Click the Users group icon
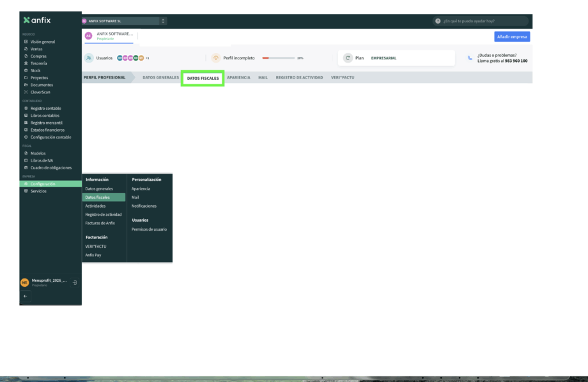This screenshot has width=588, height=382. coord(89,58)
